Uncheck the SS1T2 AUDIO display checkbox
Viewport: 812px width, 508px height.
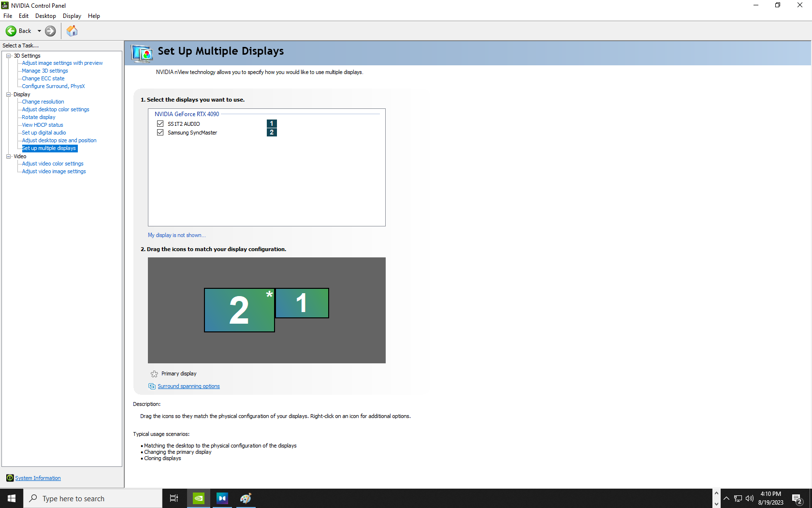(160, 124)
